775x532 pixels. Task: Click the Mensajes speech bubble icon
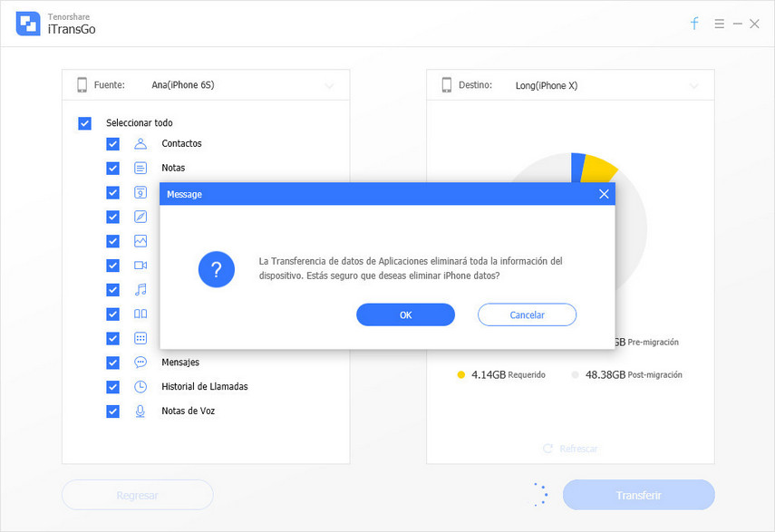pos(140,363)
